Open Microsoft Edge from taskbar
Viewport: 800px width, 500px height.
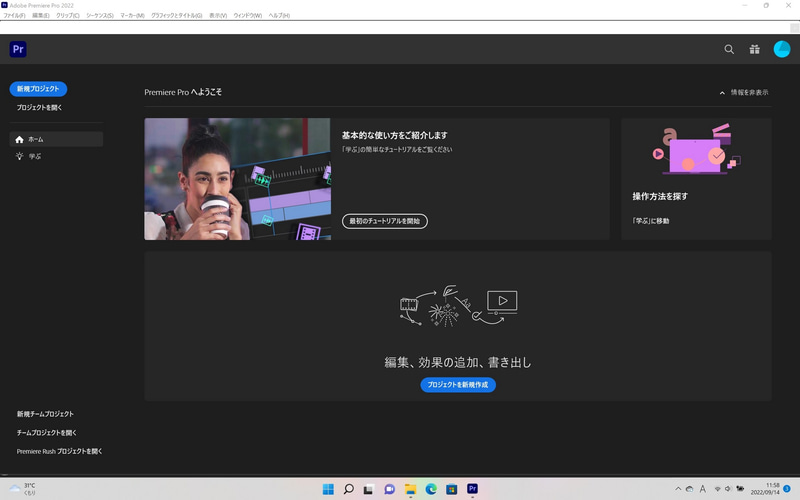pos(431,489)
